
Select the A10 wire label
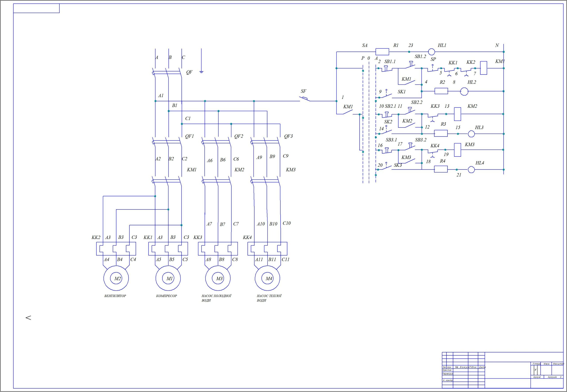pyautogui.click(x=261, y=224)
